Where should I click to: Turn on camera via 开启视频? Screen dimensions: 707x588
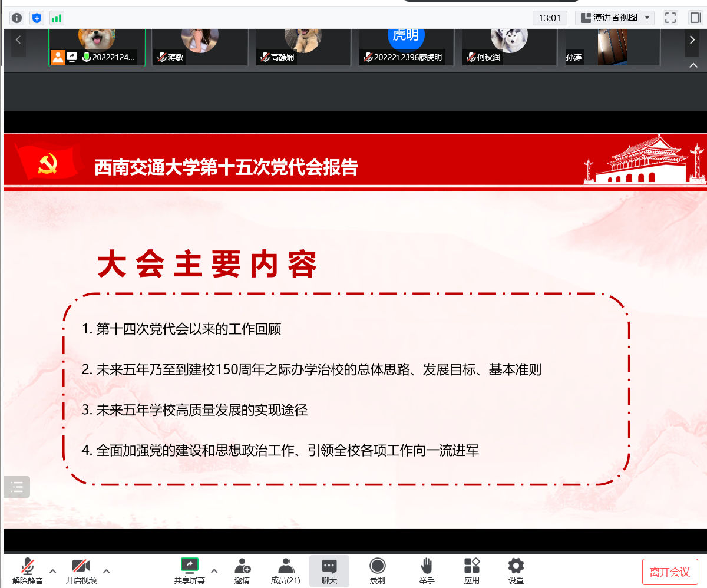pyautogui.click(x=81, y=571)
